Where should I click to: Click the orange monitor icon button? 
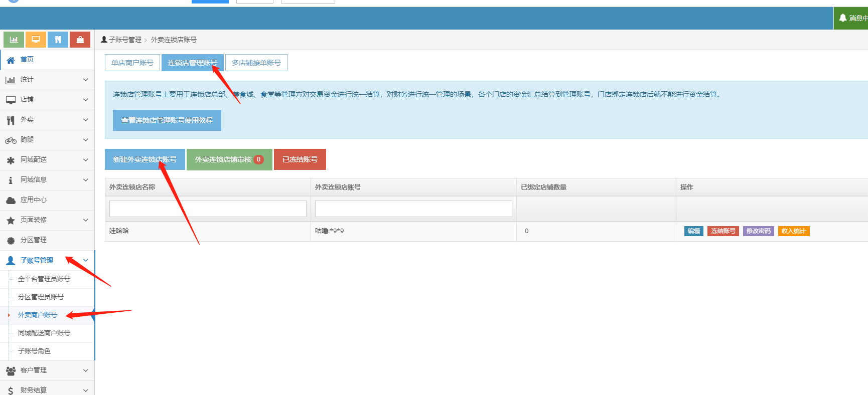[36, 40]
